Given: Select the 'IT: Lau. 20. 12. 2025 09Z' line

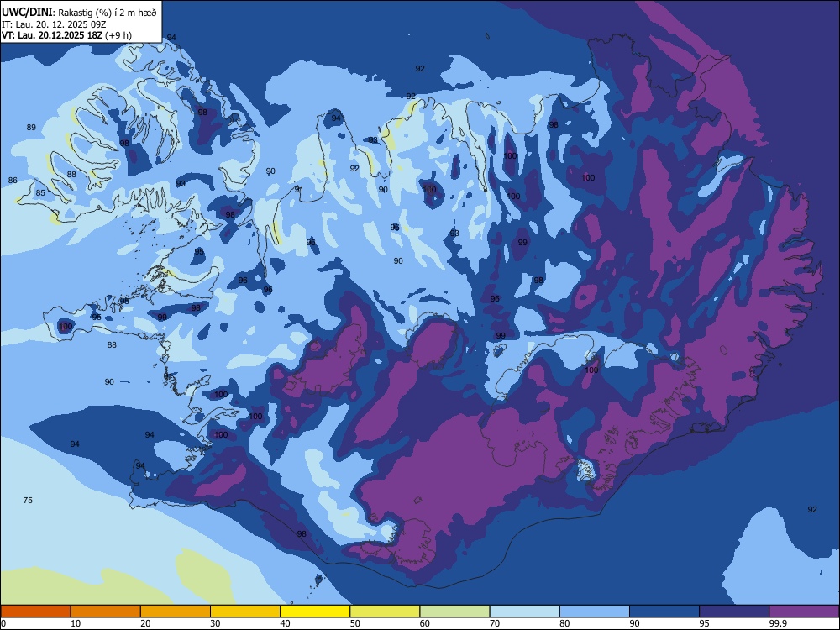Looking at the screenshot, I should pyautogui.click(x=54, y=24).
